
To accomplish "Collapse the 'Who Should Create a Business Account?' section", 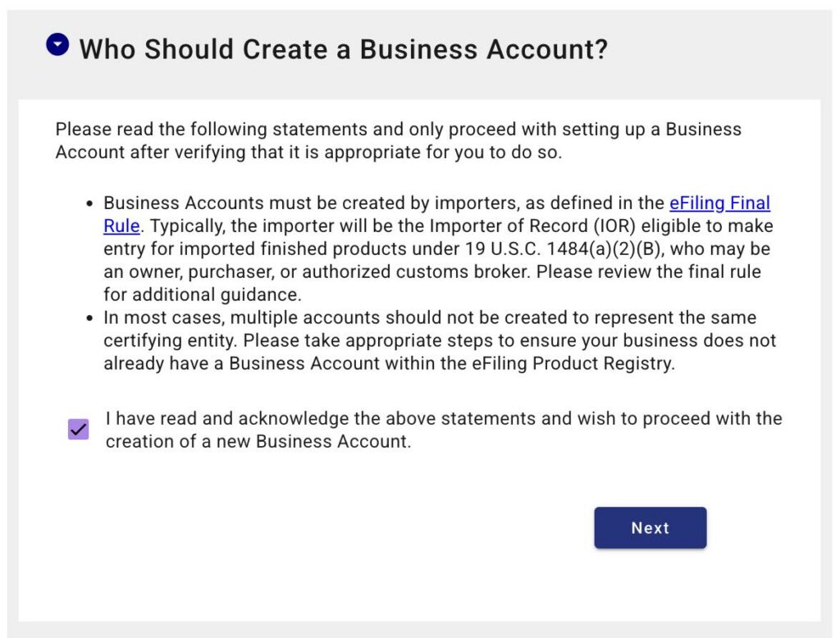I will pyautogui.click(x=58, y=43).
